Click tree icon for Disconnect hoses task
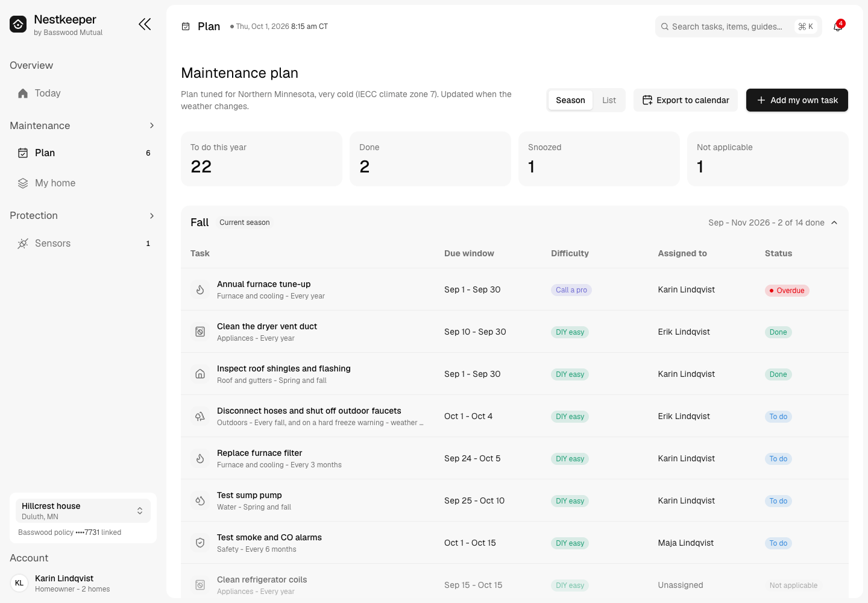Image resolution: width=868 pixels, height=603 pixels. coord(200,416)
